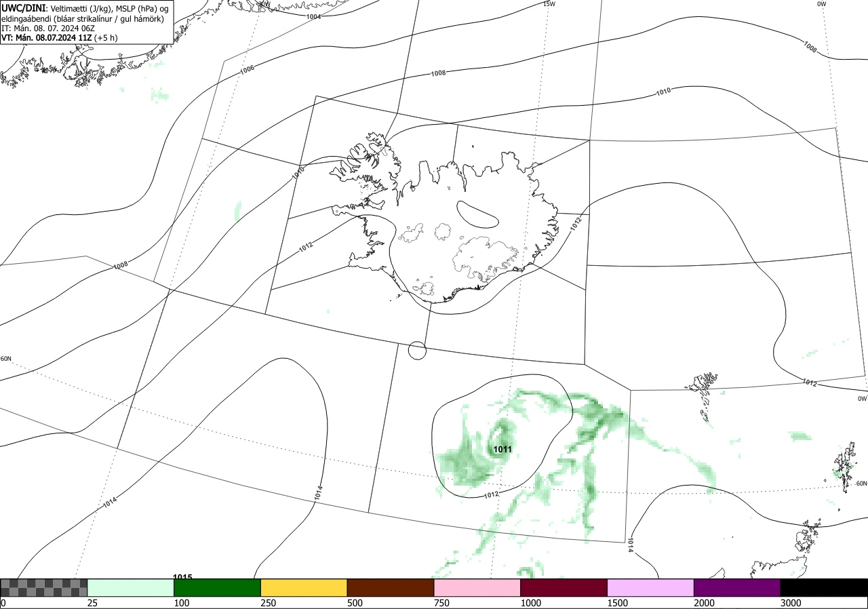Click the legend value "3000"
Viewport: 868px width, 609px height.
(x=791, y=603)
